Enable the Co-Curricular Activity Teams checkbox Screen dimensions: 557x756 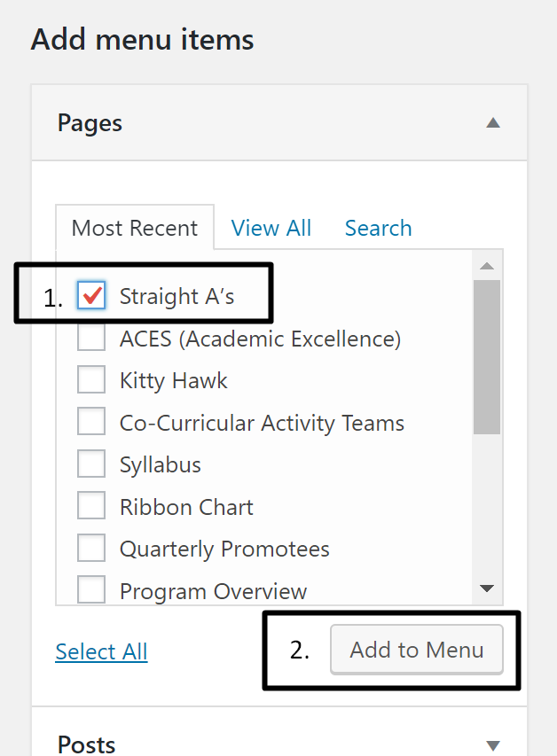coord(91,423)
